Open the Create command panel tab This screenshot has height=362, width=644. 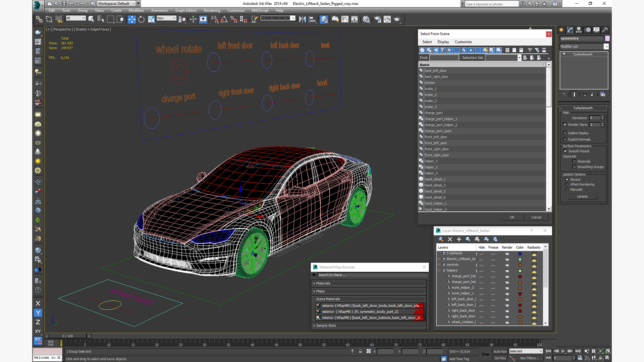(561, 29)
